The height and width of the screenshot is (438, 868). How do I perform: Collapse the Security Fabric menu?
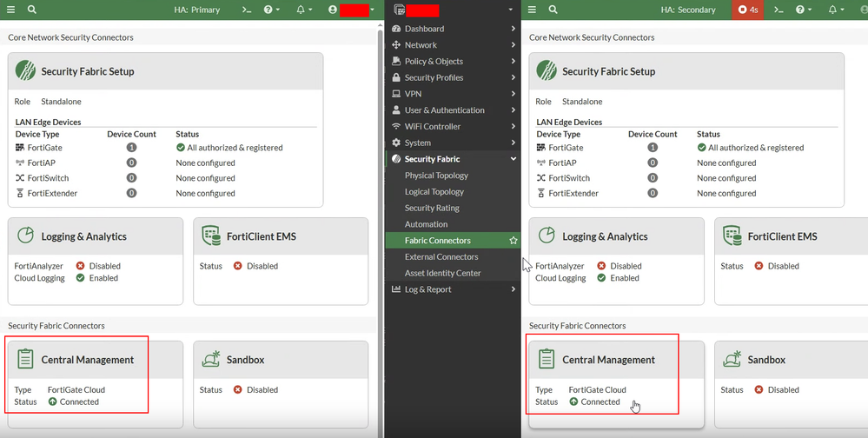(x=453, y=159)
